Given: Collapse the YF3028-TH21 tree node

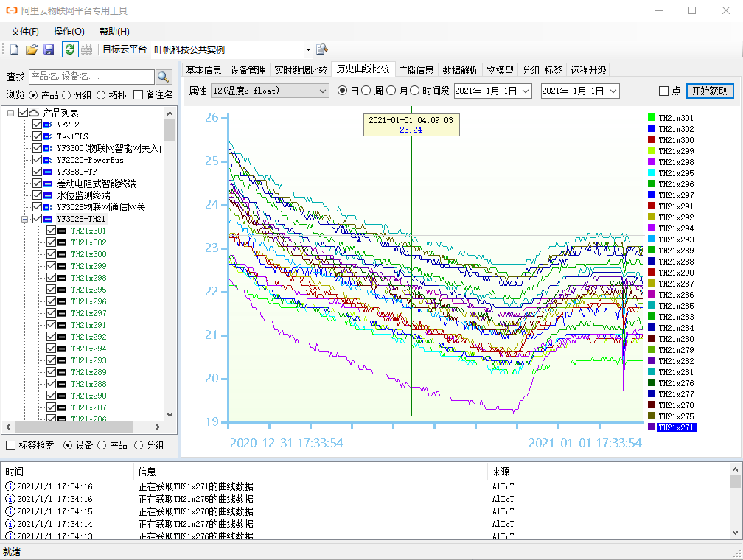Looking at the screenshot, I should pos(24,219).
